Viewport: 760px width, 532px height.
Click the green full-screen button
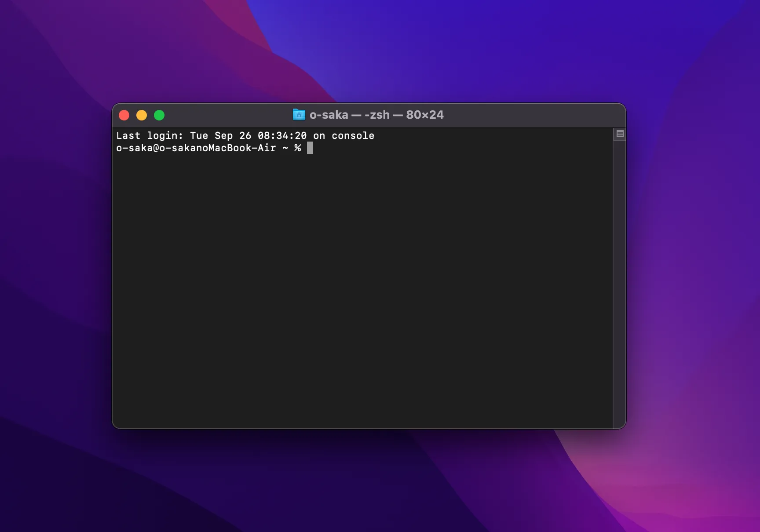coord(159,115)
